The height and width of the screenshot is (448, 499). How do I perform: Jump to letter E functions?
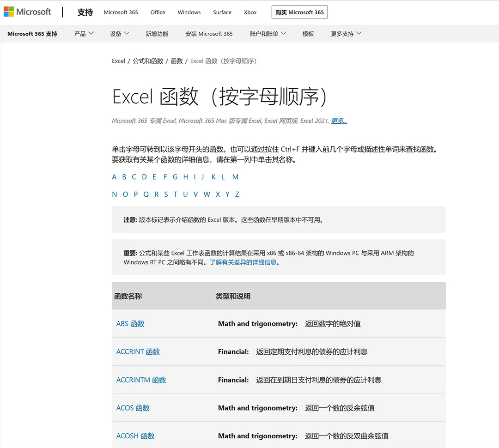[154, 177]
